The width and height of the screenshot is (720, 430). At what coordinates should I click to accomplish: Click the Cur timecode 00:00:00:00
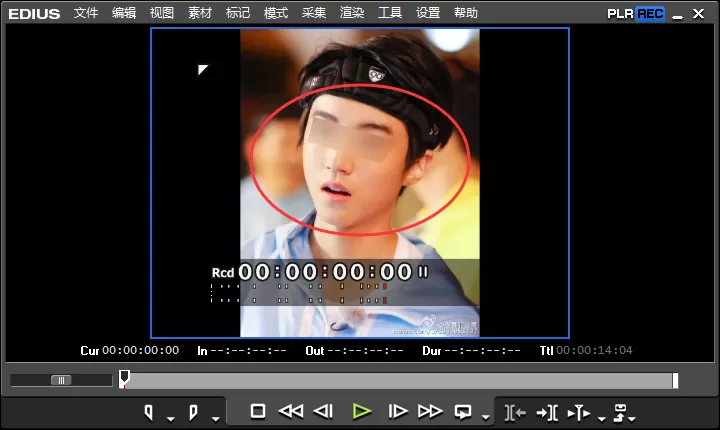pos(141,351)
